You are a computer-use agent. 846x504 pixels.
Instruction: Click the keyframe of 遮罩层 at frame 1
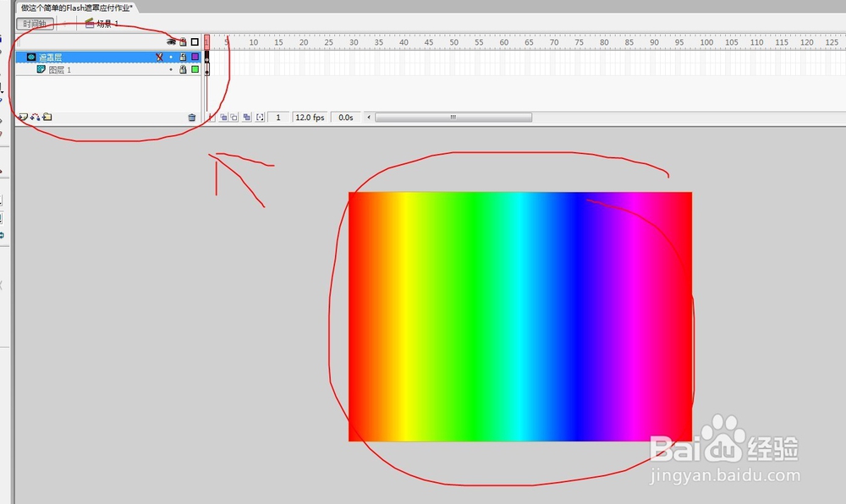pos(206,58)
